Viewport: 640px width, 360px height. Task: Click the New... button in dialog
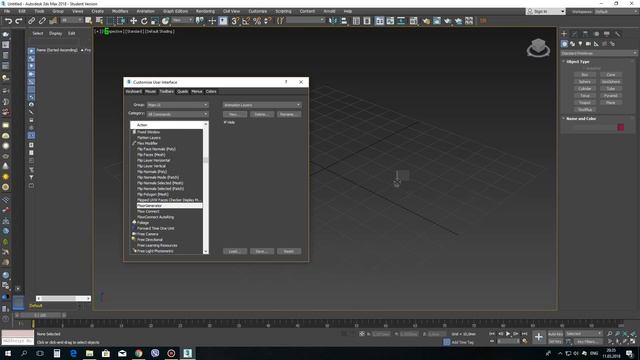pos(235,114)
